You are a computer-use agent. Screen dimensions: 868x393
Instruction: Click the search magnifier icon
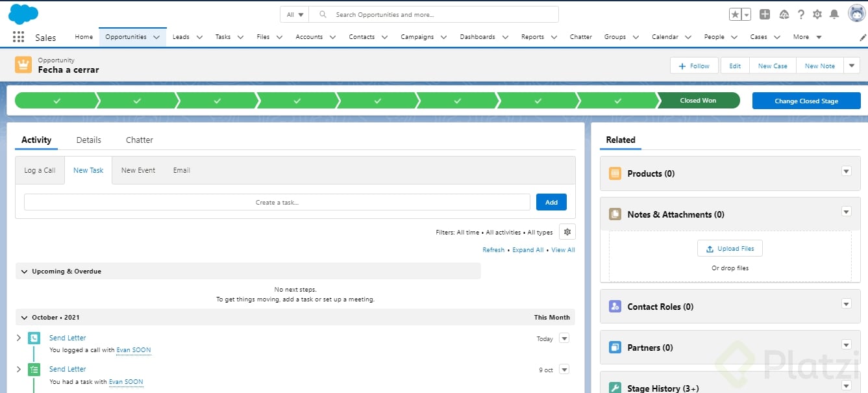(x=322, y=14)
